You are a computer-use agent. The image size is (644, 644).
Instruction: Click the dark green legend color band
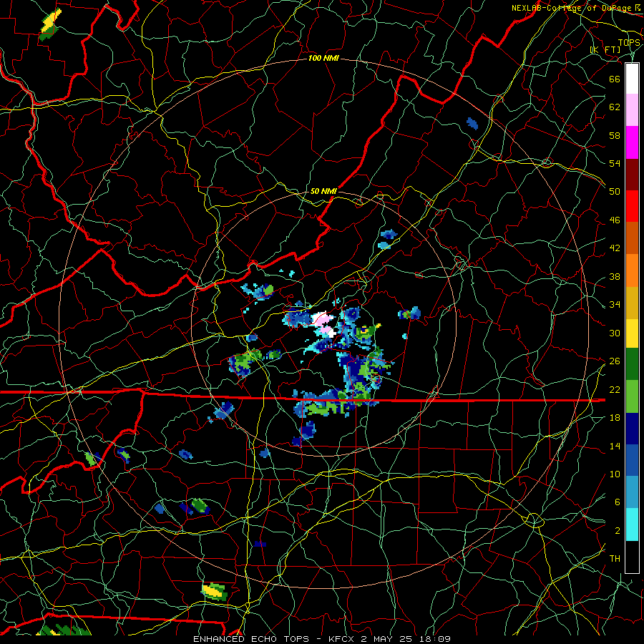(632, 364)
